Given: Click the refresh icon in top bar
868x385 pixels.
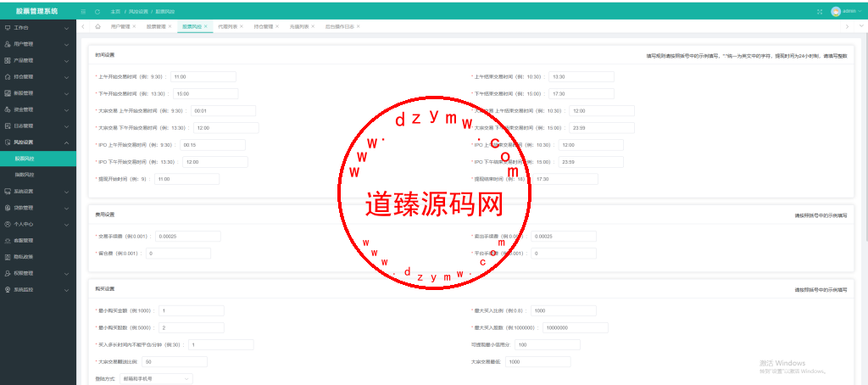Looking at the screenshot, I should (x=97, y=12).
